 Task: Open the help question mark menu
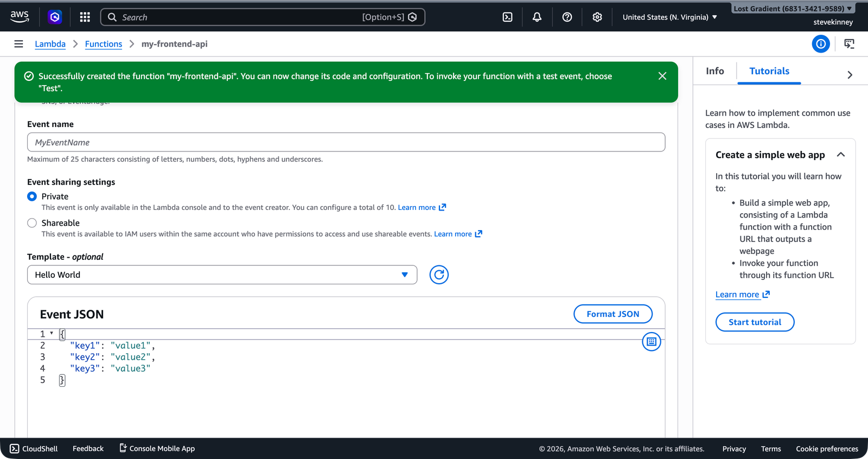click(567, 17)
